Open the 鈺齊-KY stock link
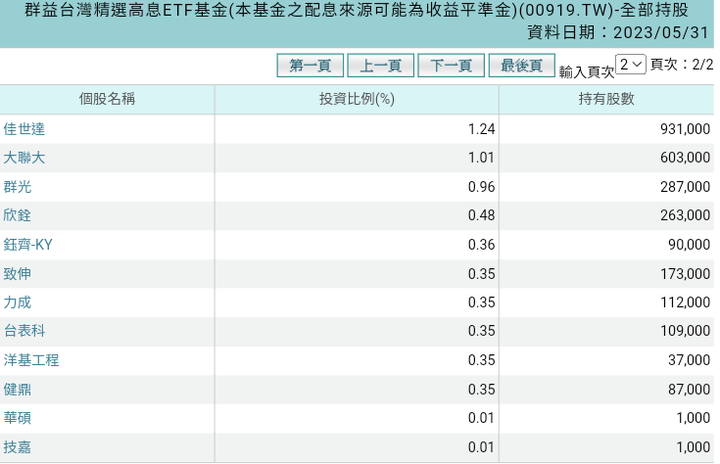 click(x=28, y=244)
